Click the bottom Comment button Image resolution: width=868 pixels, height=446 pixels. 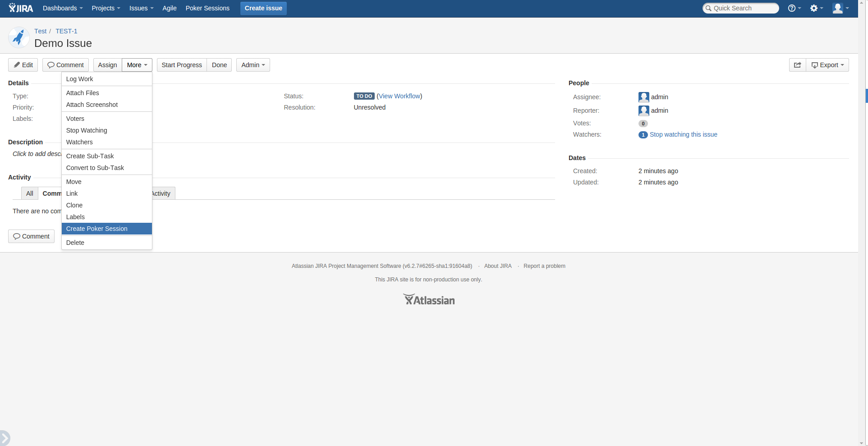(x=31, y=236)
